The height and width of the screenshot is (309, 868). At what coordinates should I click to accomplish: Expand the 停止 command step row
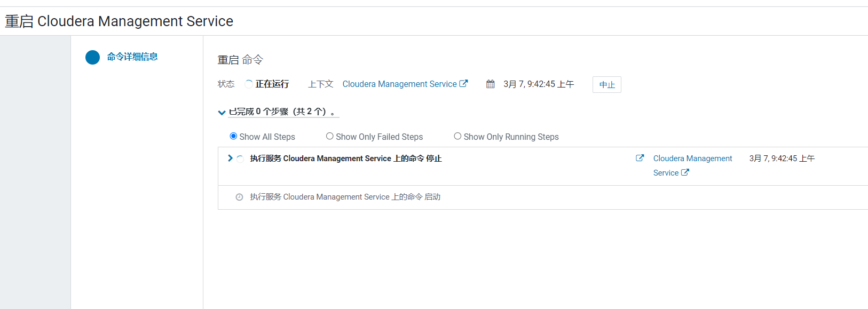[x=230, y=158]
